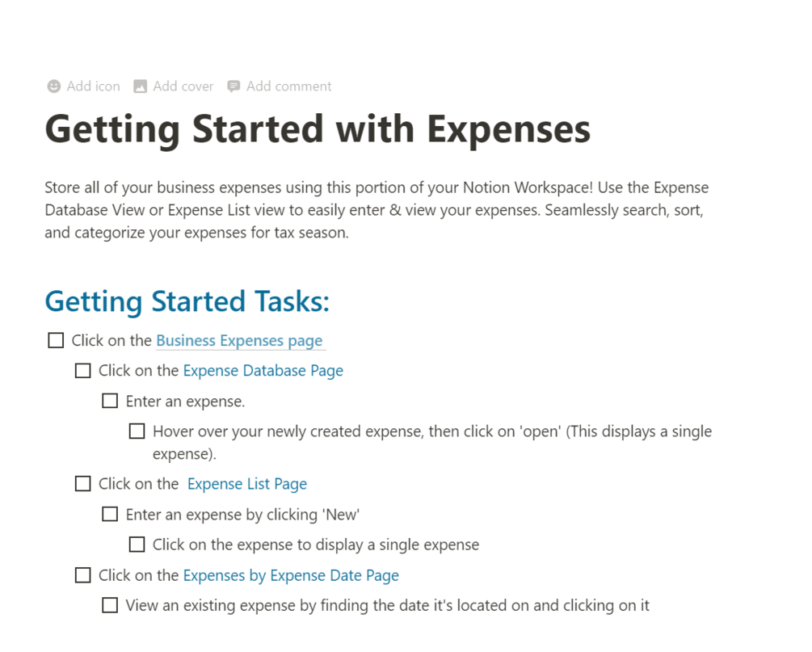Follow the Expense Database Page link

pyautogui.click(x=263, y=371)
